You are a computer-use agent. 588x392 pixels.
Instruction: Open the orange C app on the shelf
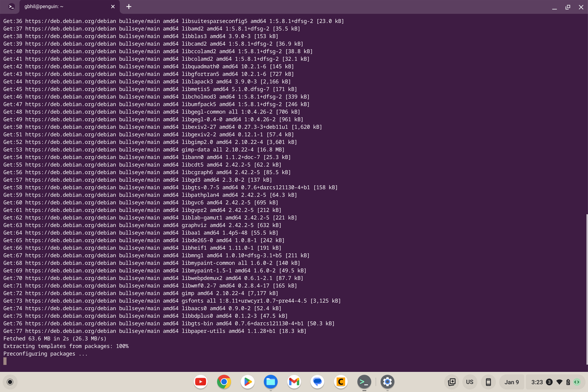click(x=341, y=382)
